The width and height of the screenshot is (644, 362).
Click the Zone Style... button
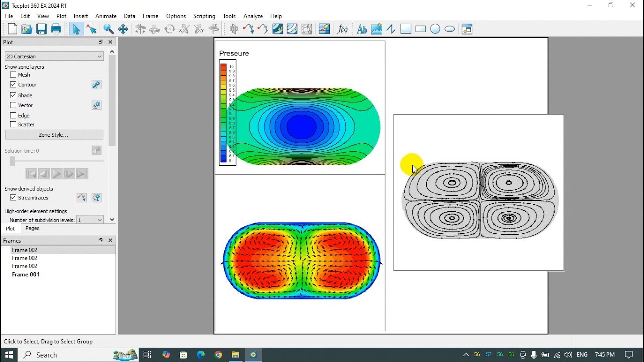54,135
